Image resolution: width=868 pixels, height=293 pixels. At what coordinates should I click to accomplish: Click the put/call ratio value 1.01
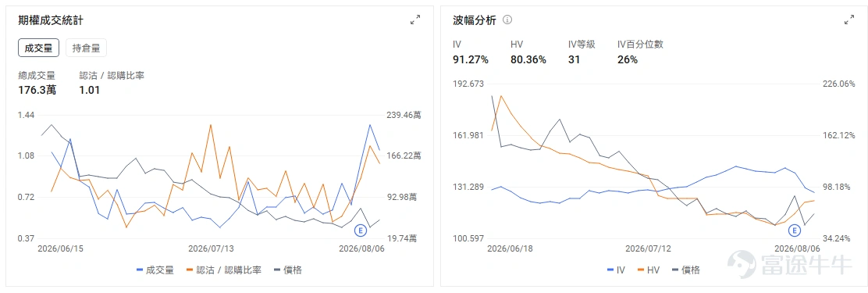click(x=90, y=90)
